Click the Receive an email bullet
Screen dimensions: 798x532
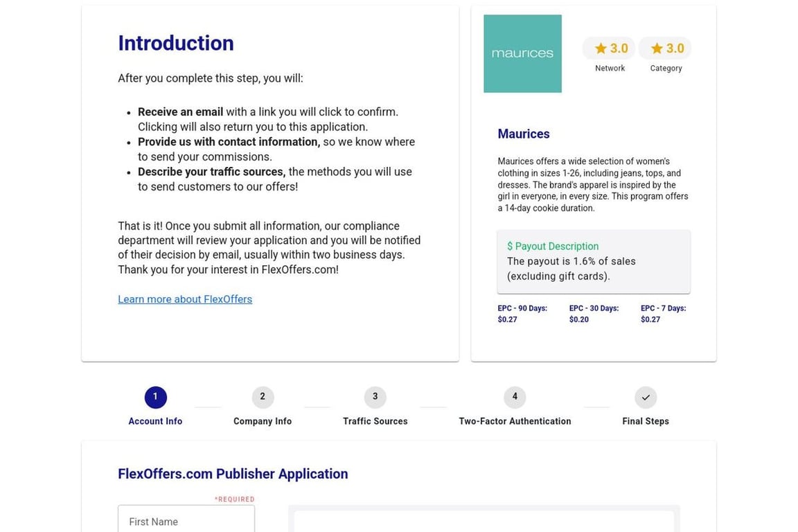click(268, 119)
